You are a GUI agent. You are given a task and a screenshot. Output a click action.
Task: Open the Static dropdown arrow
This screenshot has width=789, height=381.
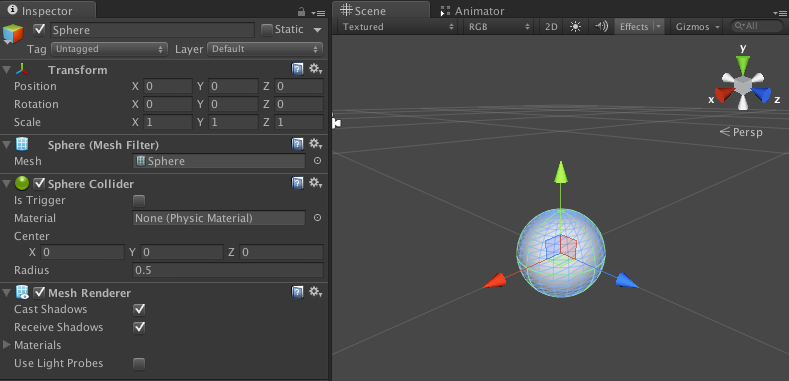click(318, 30)
